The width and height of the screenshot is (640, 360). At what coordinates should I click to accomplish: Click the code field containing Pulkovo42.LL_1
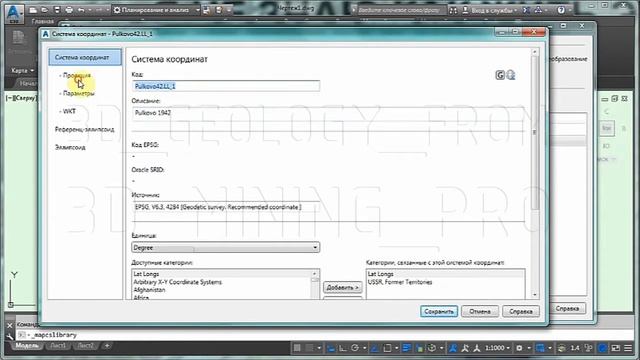click(226, 86)
